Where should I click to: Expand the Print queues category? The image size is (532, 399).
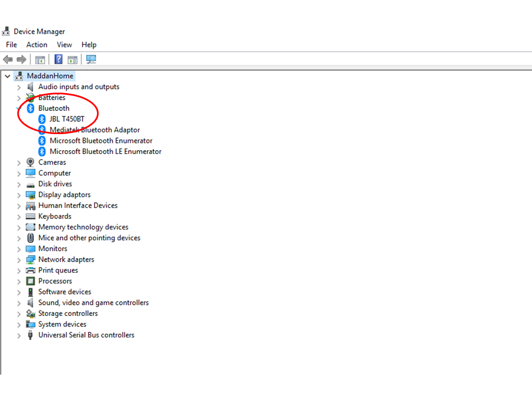(19, 271)
